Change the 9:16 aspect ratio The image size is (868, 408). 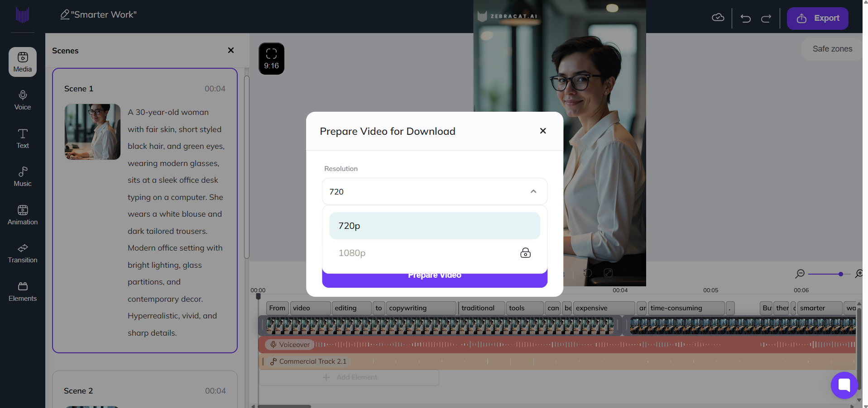coord(271,59)
